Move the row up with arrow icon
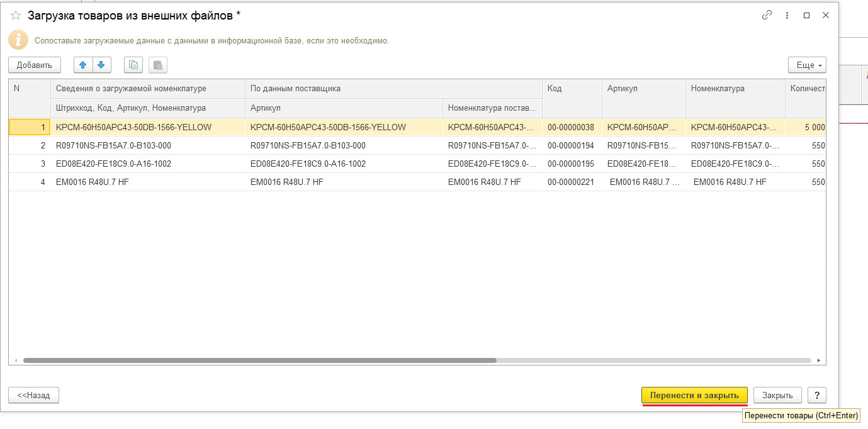Viewport: 868px width, 429px height. (83, 65)
